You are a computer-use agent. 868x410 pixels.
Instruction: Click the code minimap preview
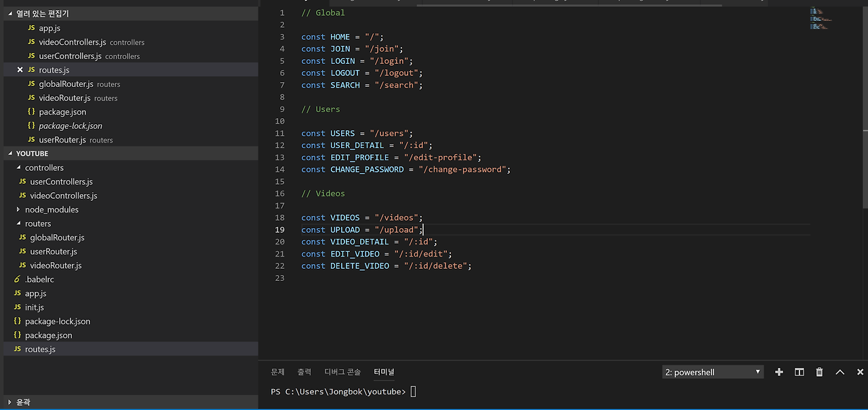tap(821, 18)
